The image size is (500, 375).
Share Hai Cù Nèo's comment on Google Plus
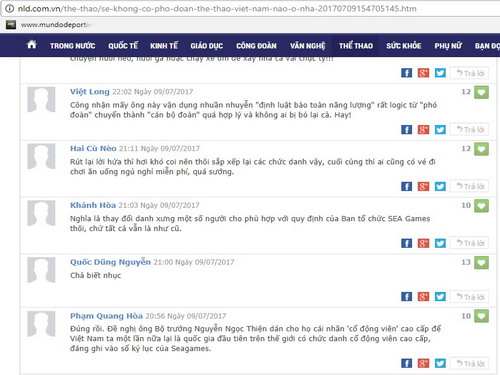tap(423, 186)
